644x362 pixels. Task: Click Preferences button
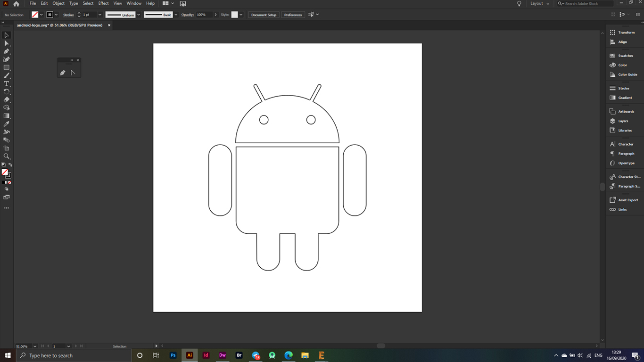click(x=293, y=15)
